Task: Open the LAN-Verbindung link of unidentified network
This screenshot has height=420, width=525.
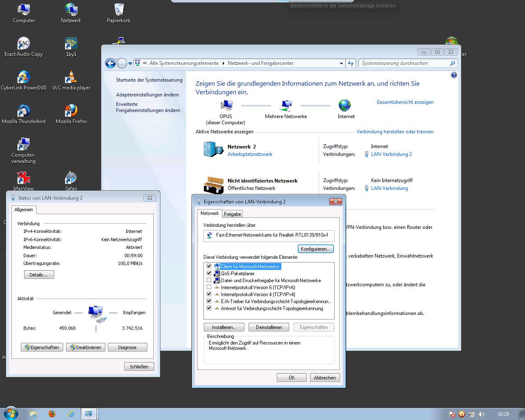Action: point(390,188)
